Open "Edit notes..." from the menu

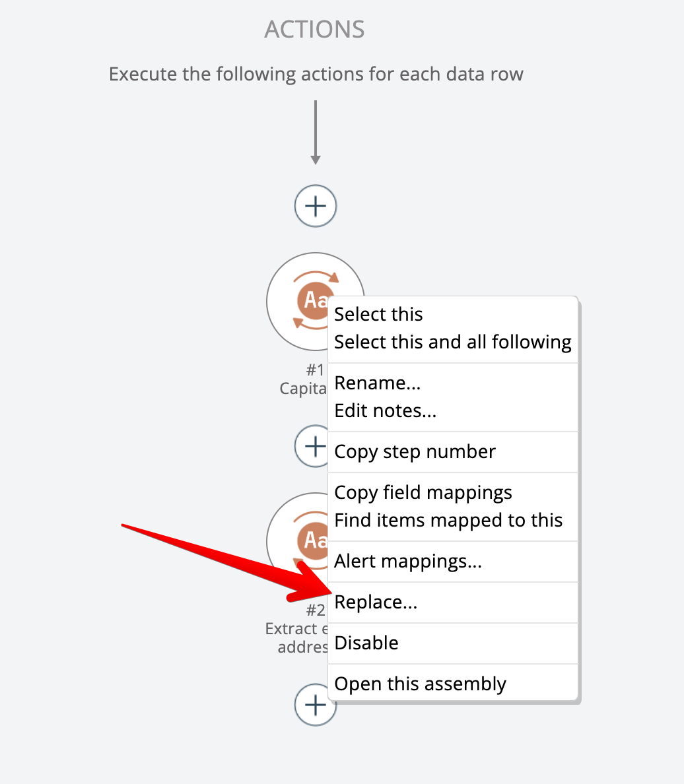click(x=385, y=410)
